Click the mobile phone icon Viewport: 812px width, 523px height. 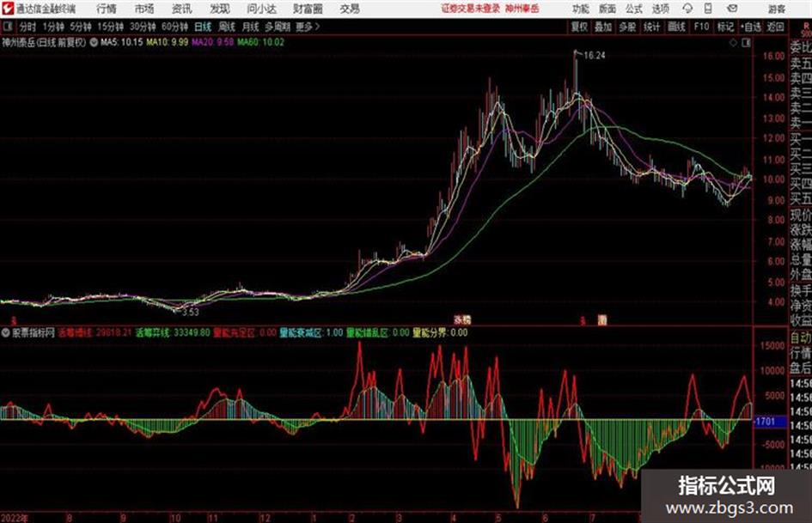coord(708,9)
